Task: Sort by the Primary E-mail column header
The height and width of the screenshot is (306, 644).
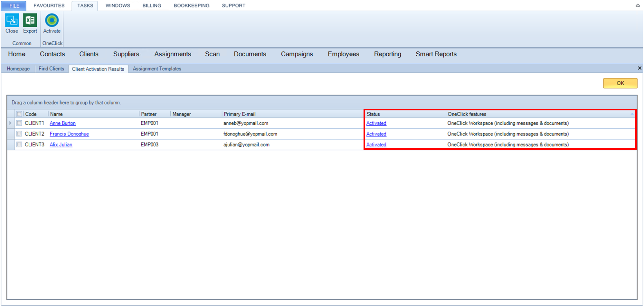Action: pyautogui.click(x=292, y=114)
